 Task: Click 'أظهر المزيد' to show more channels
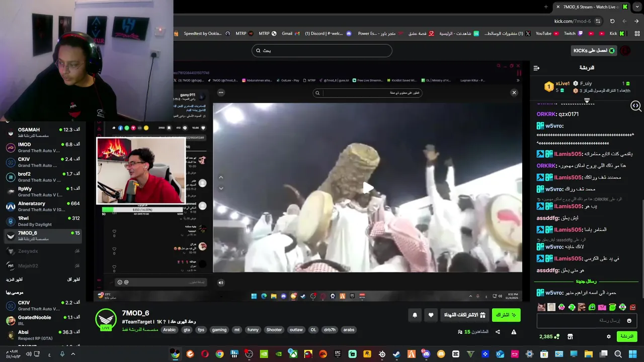pos(14,280)
